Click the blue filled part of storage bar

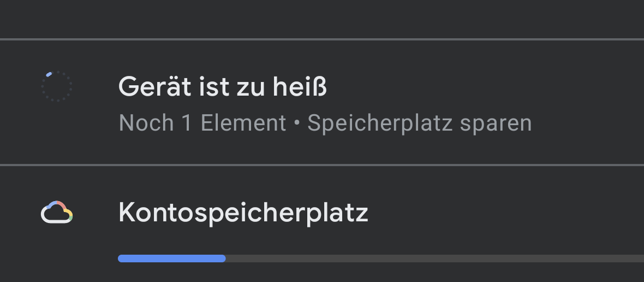coord(172,258)
